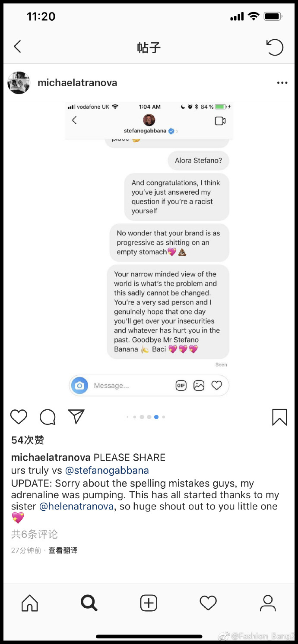
Task: Switch to Search tab
Action: coord(89,603)
